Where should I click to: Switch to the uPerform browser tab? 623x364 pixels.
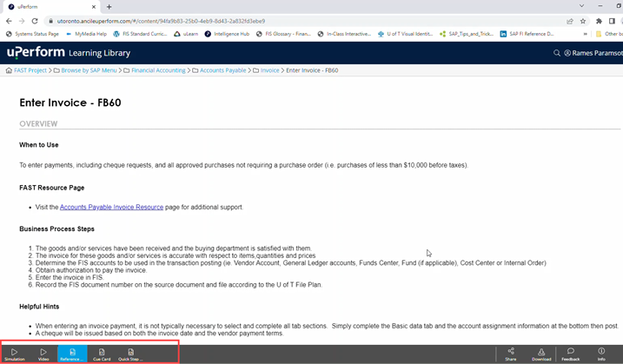point(51,7)
